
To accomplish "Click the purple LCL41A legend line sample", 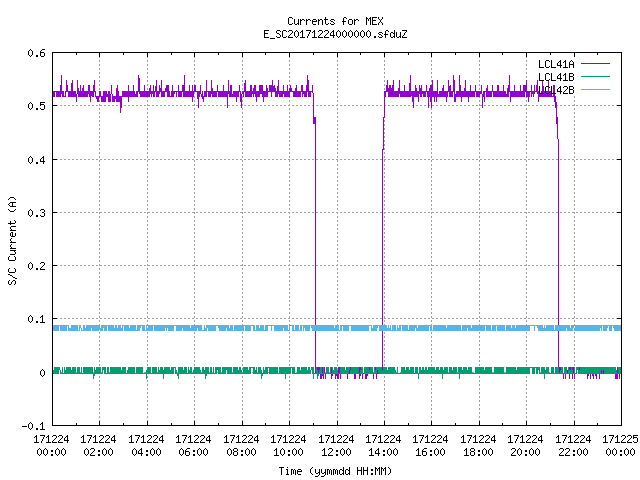I will (595, 64).
